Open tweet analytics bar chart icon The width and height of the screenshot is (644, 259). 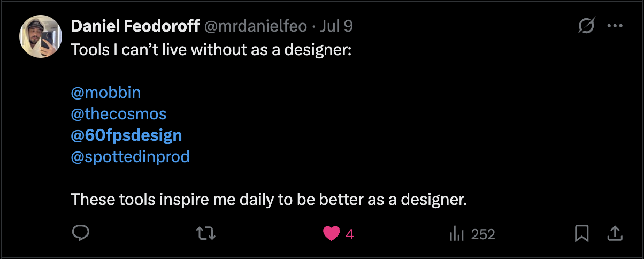[x=456, y=234]
